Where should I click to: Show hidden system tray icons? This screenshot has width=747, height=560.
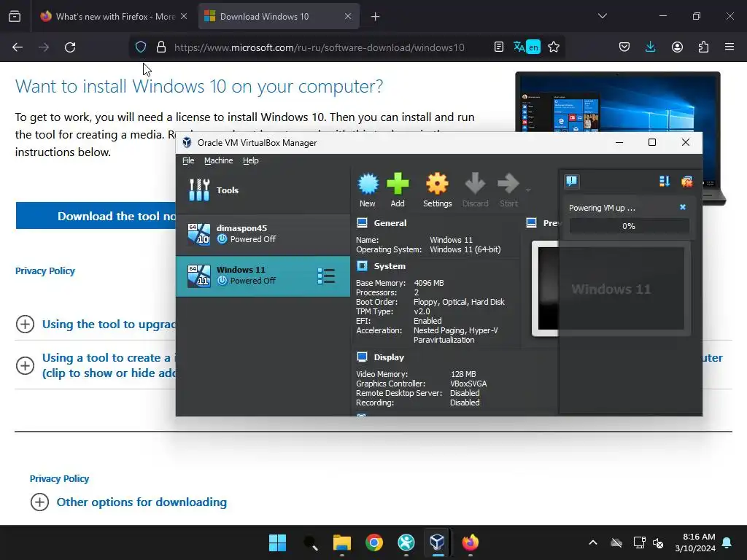click(x=593, y=542)
